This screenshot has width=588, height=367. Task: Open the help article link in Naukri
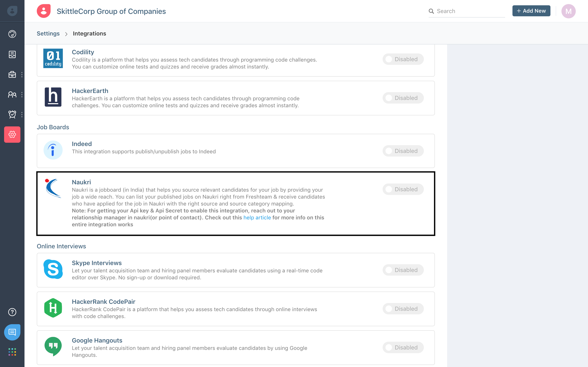click(x=257, y=218)
